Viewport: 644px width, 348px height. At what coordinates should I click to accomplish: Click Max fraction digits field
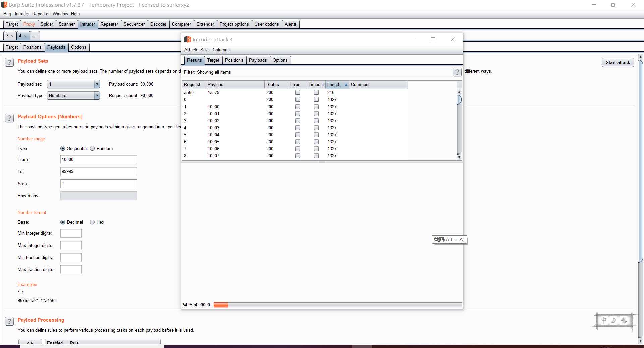[x=71, y=270]
